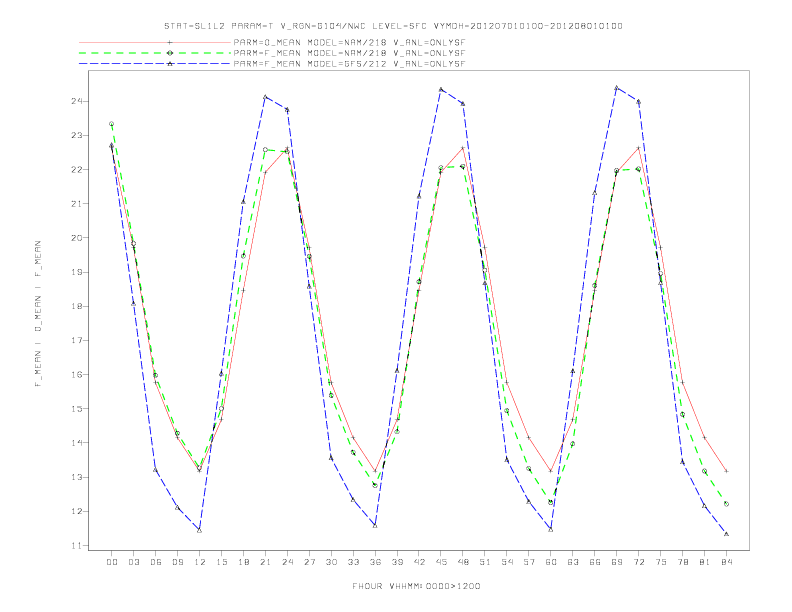Click y-axis tick label 15
The height and width of the screenshot is (612, 792).
pos(76,409)
